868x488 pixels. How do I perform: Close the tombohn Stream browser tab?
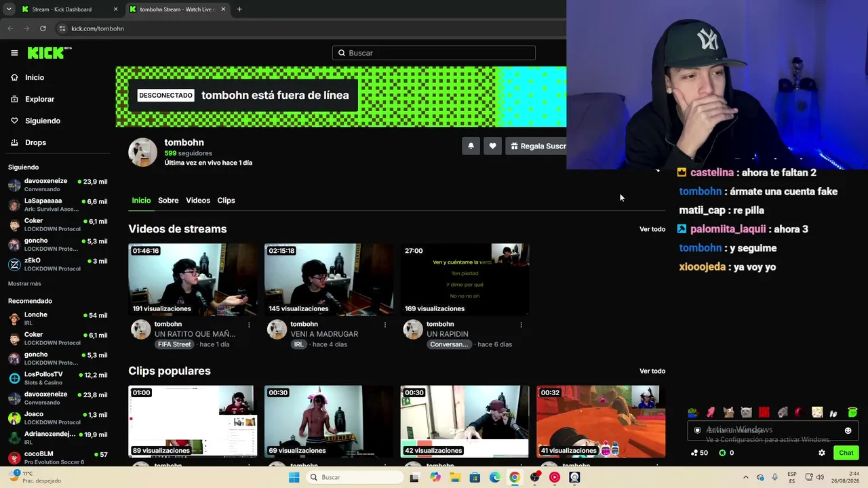pos(223,9)
